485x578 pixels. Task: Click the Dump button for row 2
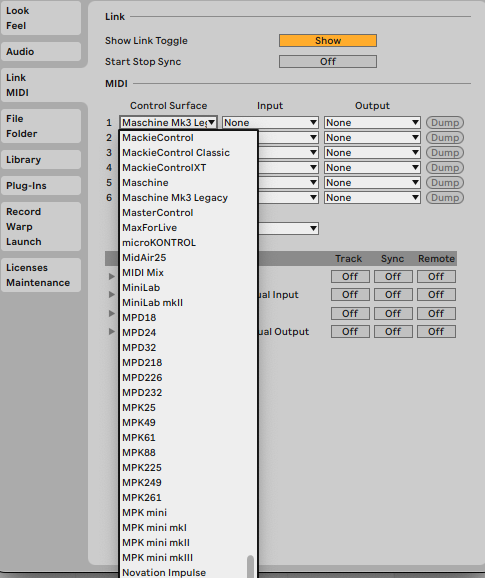click(x=445, y=137)
